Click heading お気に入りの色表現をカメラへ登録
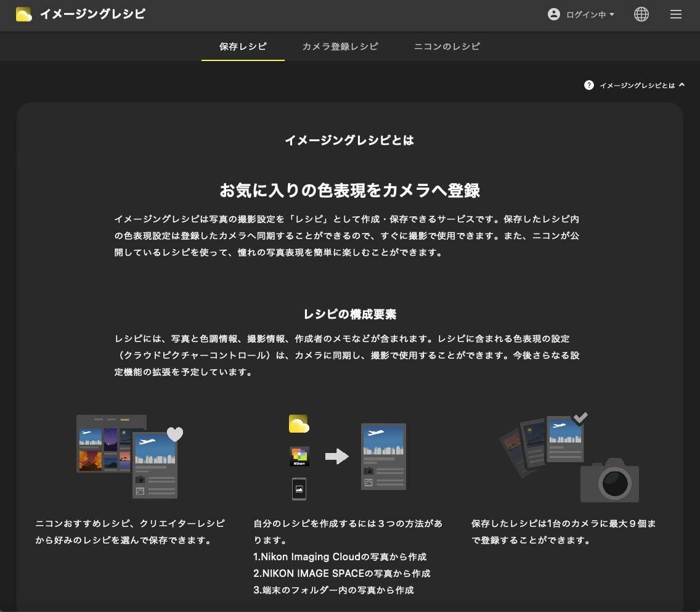 click(349, 190)
